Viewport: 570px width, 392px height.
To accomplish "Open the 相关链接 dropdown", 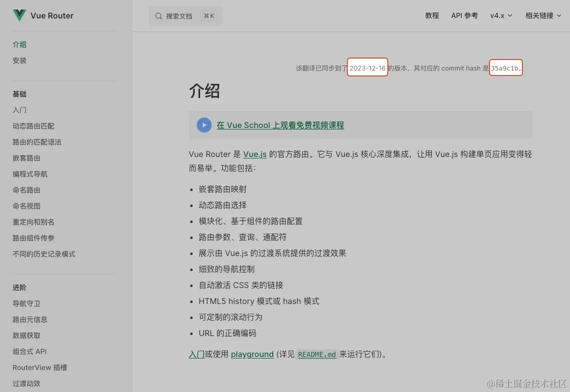I will [542, 15].
